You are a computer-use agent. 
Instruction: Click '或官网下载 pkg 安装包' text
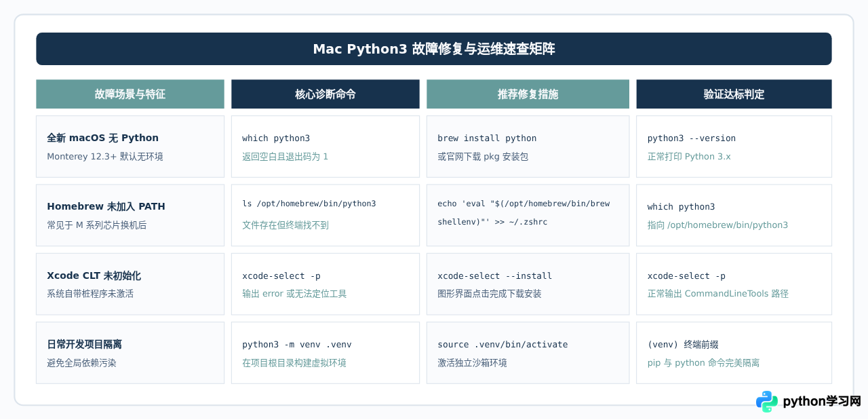(x=483, y=157)
